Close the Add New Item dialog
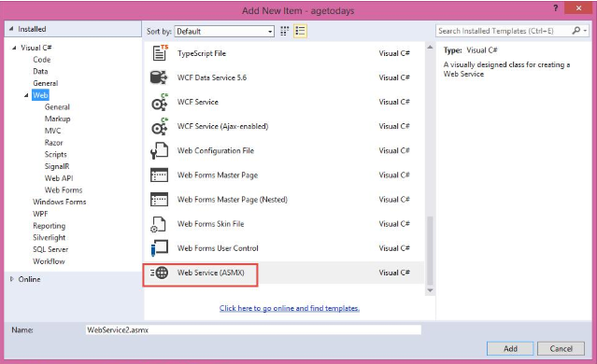597x364 pixels. click(578, 8)
